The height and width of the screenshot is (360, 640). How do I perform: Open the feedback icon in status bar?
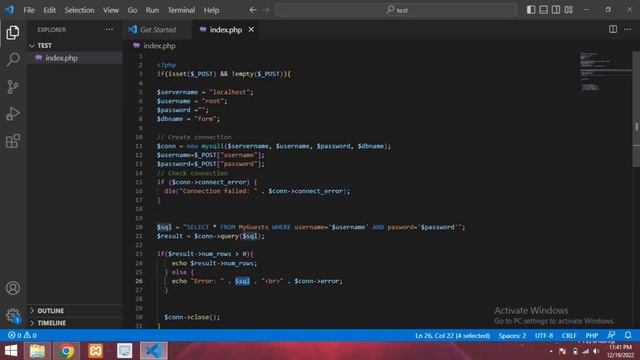click(x=611, y=335)
